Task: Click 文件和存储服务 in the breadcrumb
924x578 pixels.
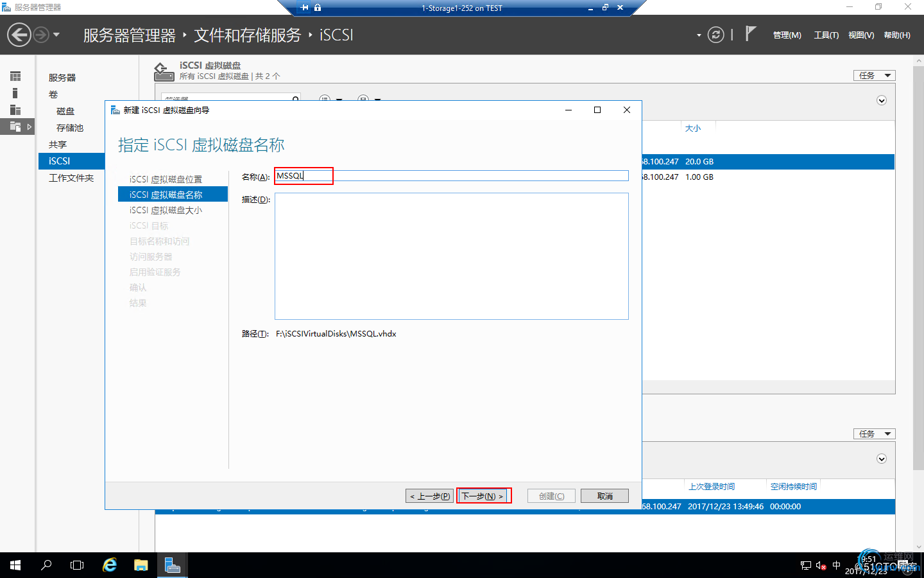Action: coord(248,35)
